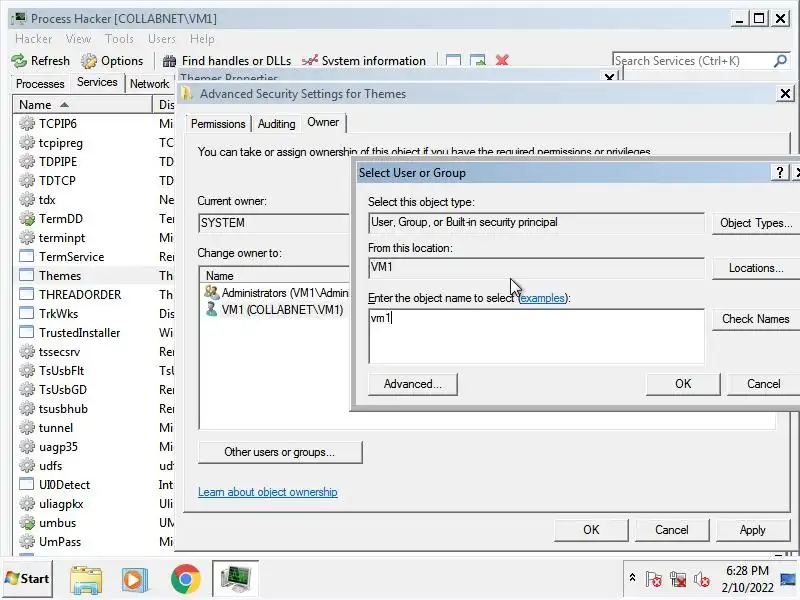Open the Permissions tab
This screenshot has width=800, height=600.
(218, 124)
